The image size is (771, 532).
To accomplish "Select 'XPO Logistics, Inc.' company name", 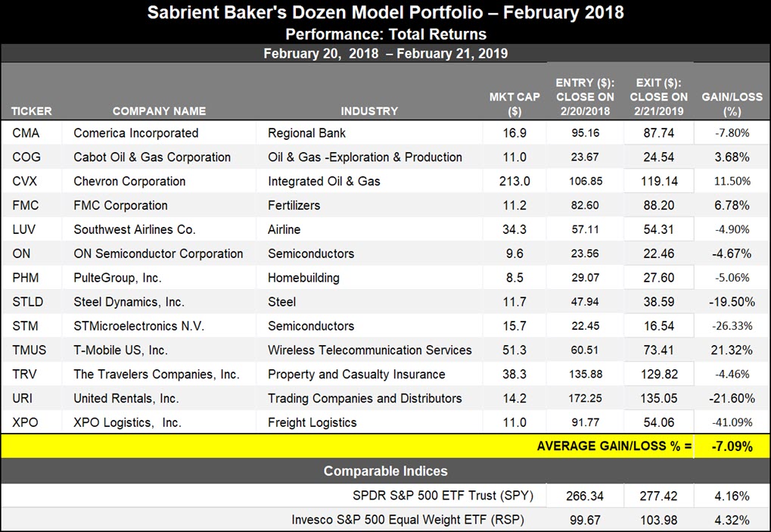I will coord(128,422).
